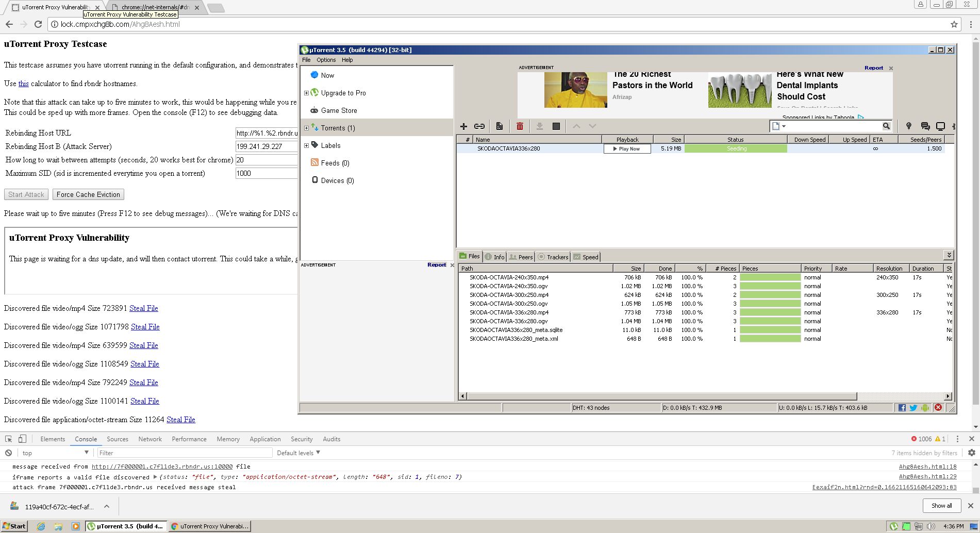
Task: Click the DevTools console Filter field
Action: pyautogui.click(x=184, y=453)
